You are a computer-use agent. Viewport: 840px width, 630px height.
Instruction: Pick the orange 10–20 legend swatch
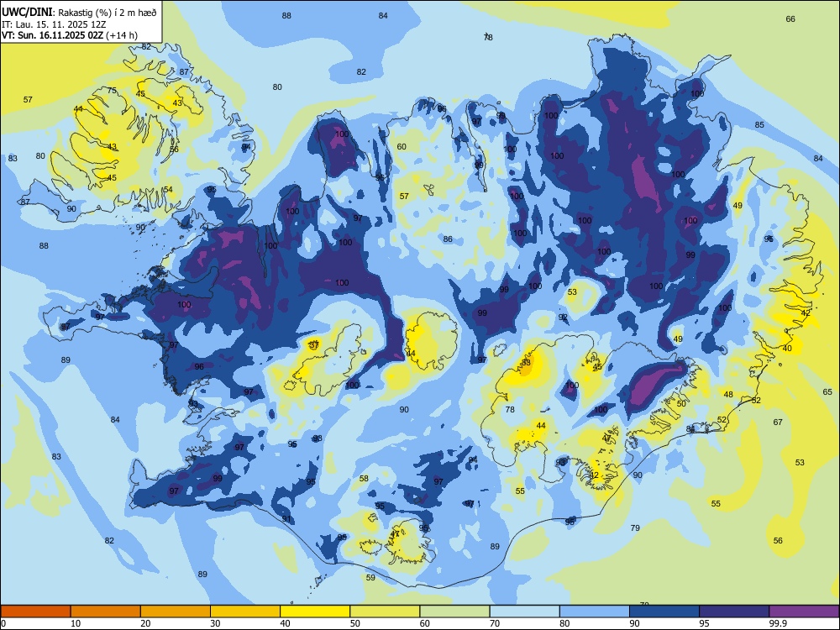coord(106,612)
